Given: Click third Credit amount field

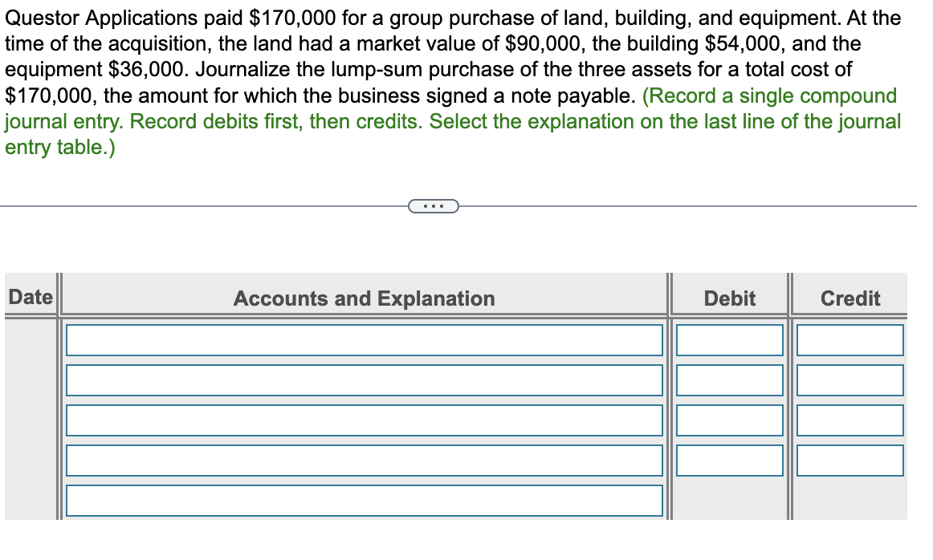Looking at the screenshot, I should (849, 420).
